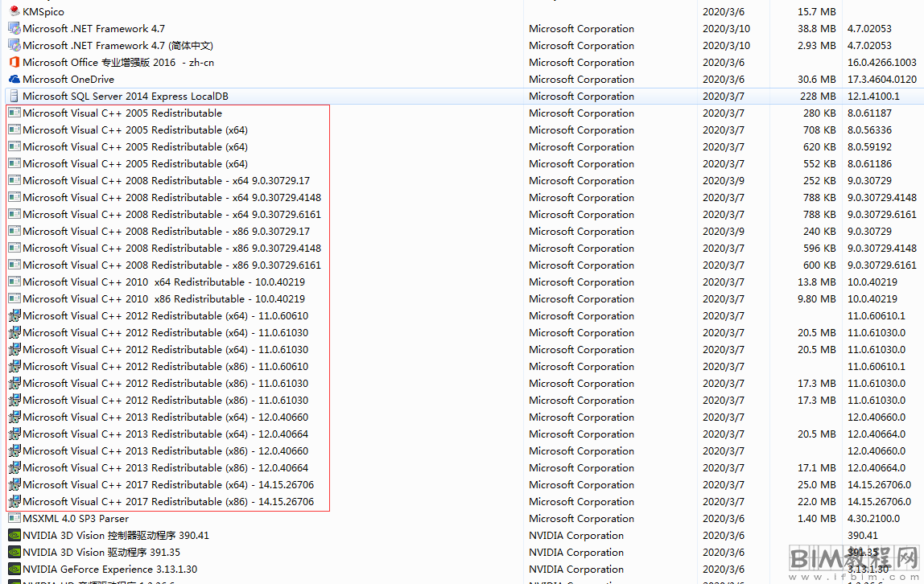
Task: Select the KMSpico program name
Action: (x=43, y=12)
